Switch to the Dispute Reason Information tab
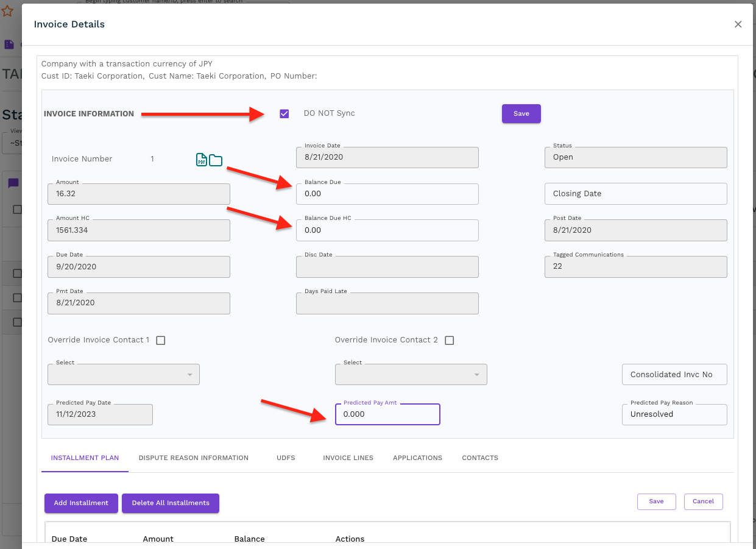This screenshot has width=756, height=549. pos(193,458)
